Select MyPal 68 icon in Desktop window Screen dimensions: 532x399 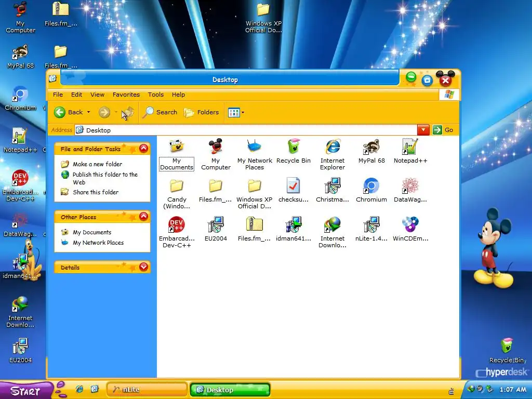coord(371,147)
